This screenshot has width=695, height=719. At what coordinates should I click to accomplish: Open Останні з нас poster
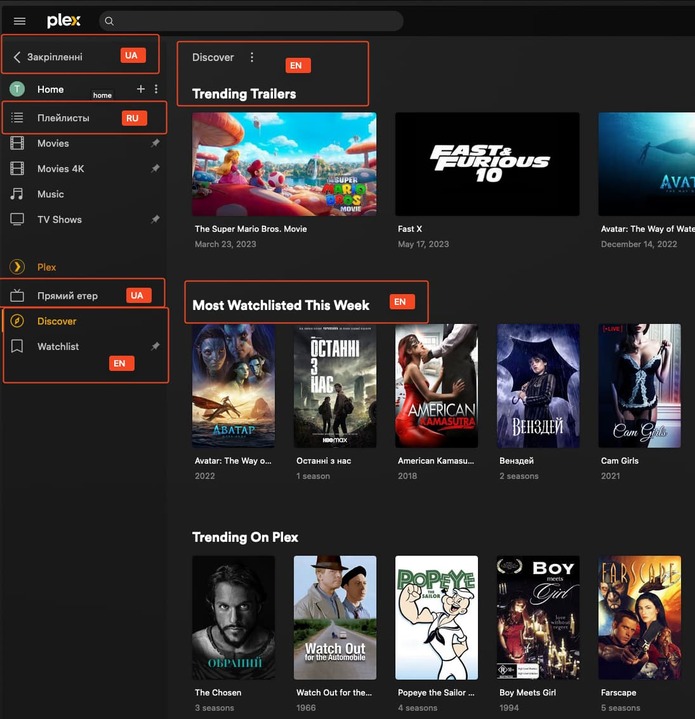coord(335,386)
